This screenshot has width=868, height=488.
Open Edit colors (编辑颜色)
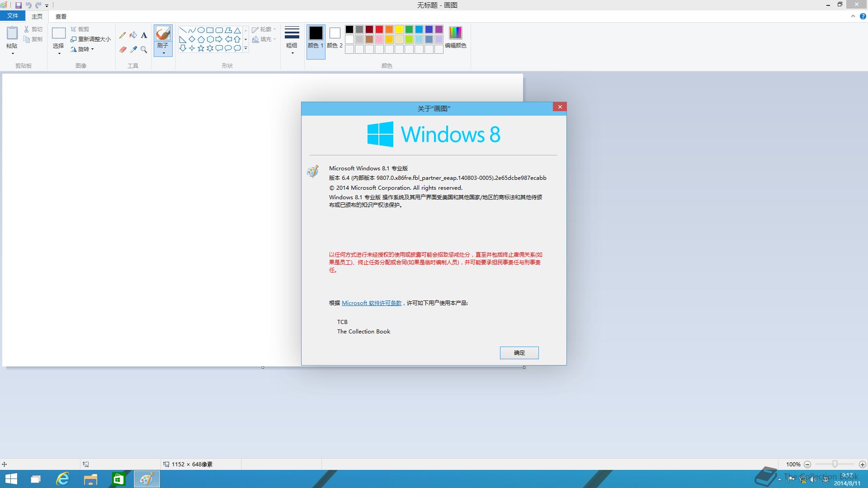pyautogui.click(x=455, y=37)
